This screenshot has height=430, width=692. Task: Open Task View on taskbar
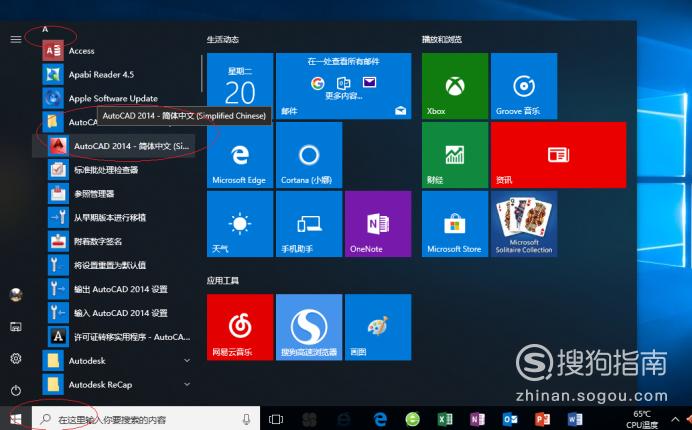pos(276,419)
